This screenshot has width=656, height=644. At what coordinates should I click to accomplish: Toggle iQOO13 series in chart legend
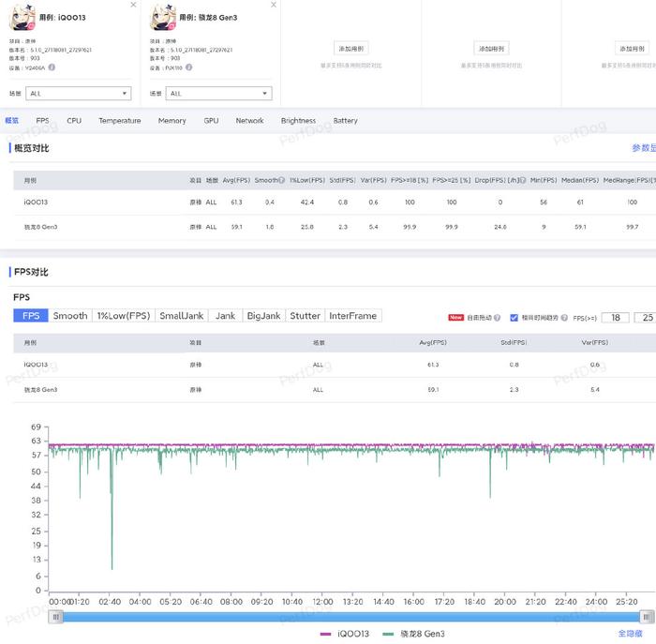coord(344,635)
